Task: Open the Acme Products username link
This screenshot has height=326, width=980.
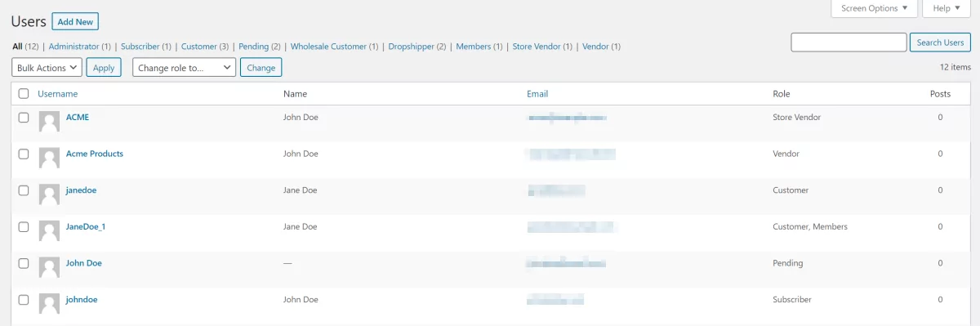Action: [x=95, y=154]
